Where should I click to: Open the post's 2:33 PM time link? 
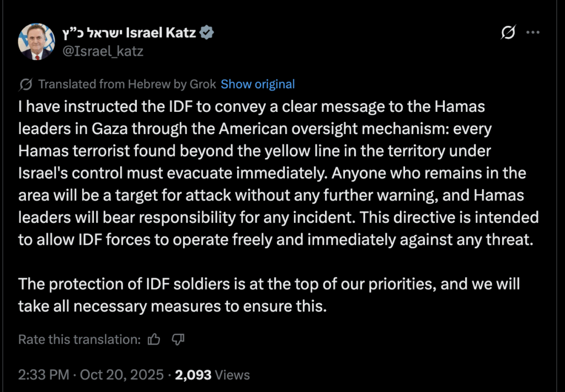tap(44, 375)
